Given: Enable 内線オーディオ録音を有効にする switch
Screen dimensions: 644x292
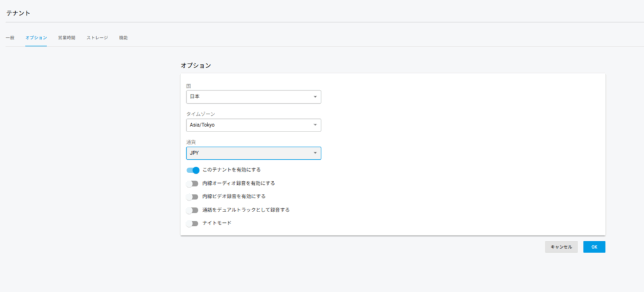Looking at the screenshot, I should pyautogui.click(x=192, y=184).
